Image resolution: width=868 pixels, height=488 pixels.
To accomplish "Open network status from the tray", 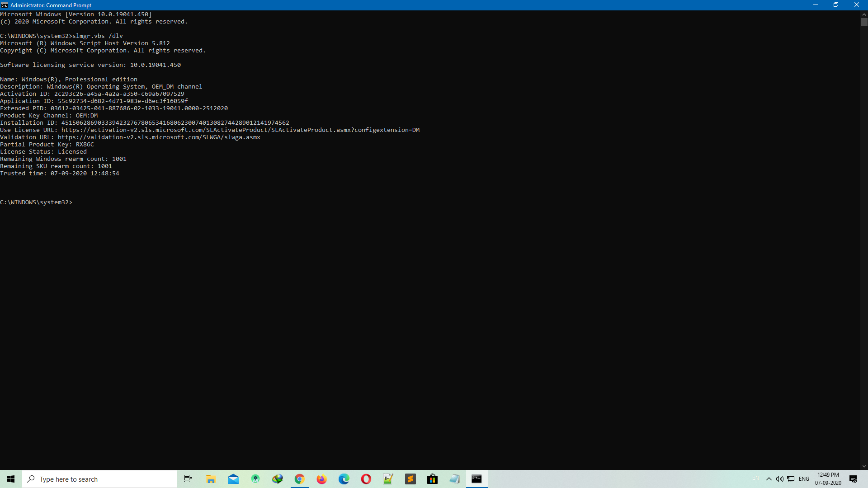I will click(x=791, y=479).
